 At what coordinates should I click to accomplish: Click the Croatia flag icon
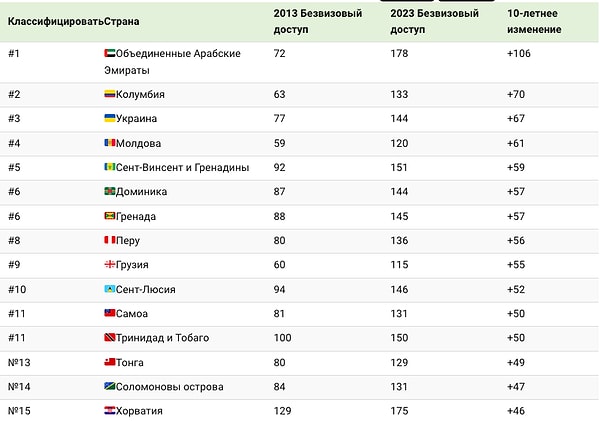[110, 411]
